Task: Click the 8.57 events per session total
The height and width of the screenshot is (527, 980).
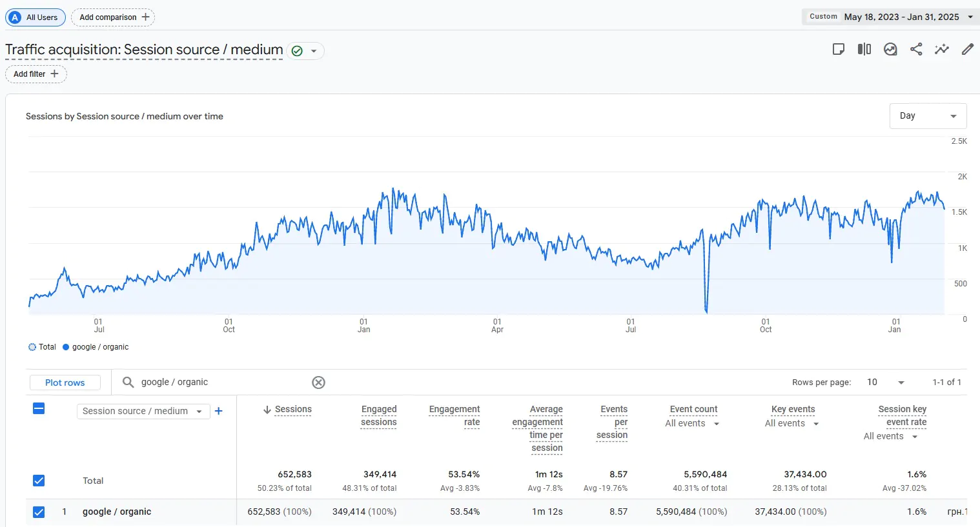Action: click(x=618, y=475)
